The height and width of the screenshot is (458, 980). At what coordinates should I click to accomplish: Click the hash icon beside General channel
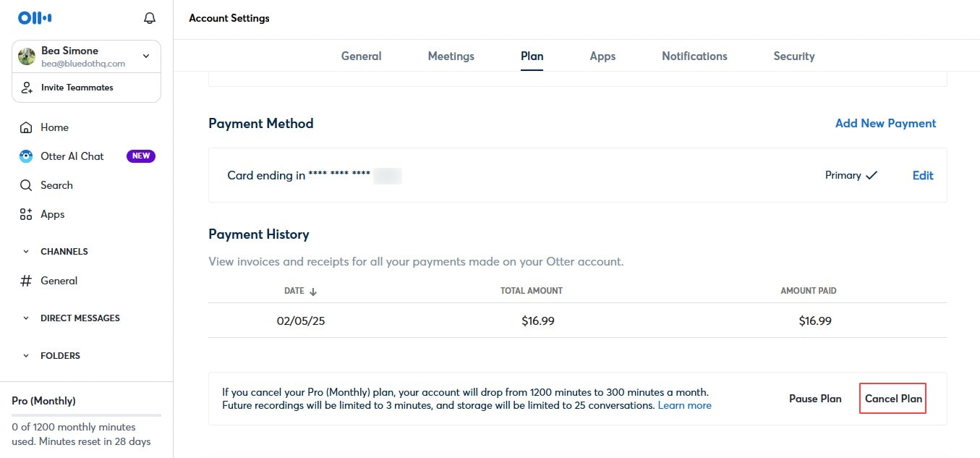(26, 281)
